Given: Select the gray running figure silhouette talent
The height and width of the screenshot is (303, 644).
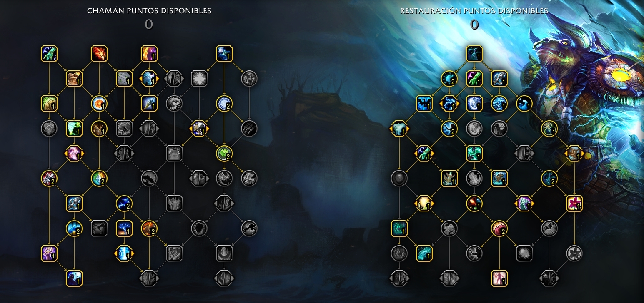Looking at the screenshot, I should [249, 228].
